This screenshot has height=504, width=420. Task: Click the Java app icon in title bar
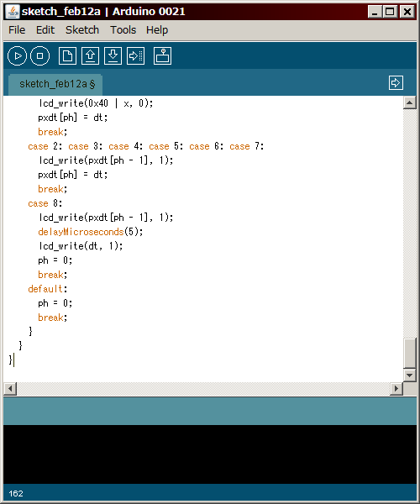(x=13, y=12)
